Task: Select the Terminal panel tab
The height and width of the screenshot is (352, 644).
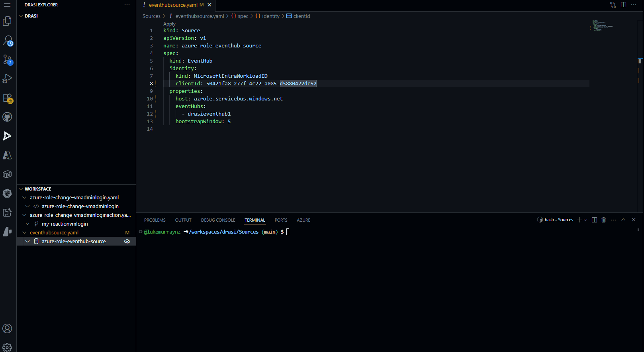Action: click(255, 220)
